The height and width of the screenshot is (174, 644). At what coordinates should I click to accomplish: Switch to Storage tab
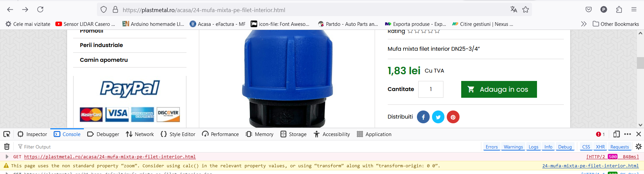293,134
